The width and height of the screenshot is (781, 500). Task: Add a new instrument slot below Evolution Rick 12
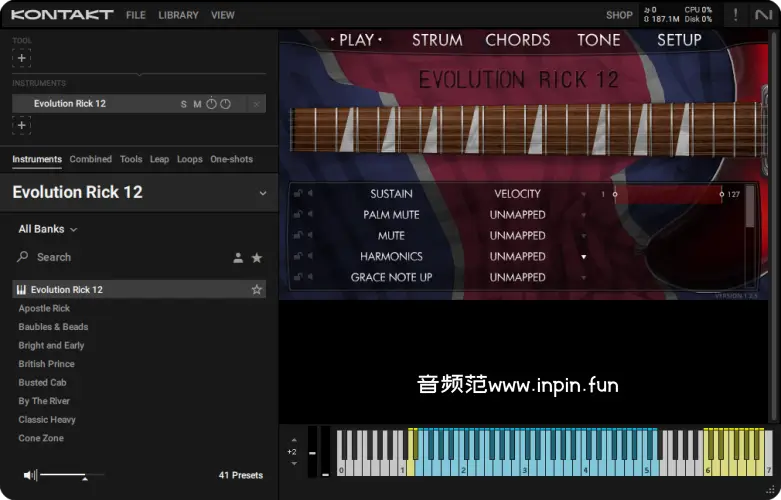point(22,125)
